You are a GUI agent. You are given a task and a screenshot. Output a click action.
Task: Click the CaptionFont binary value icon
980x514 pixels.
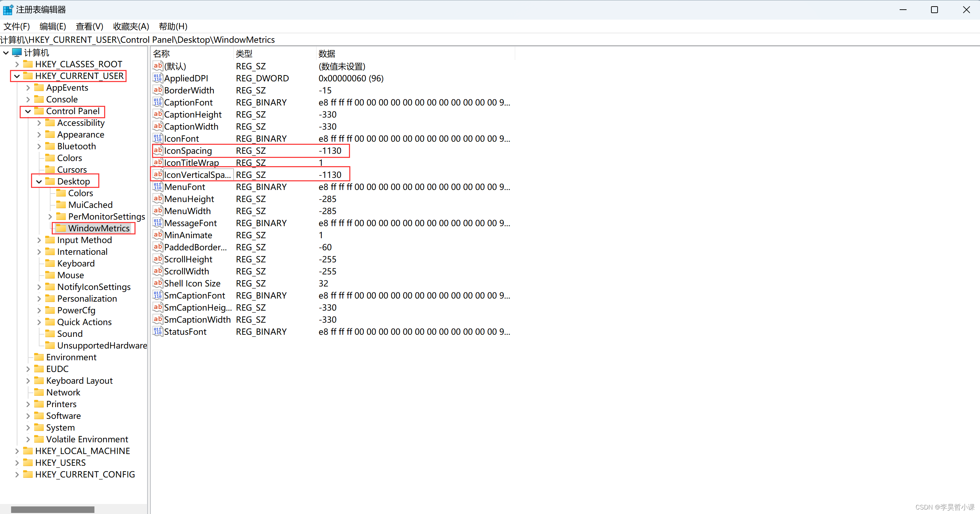[158, 102]
